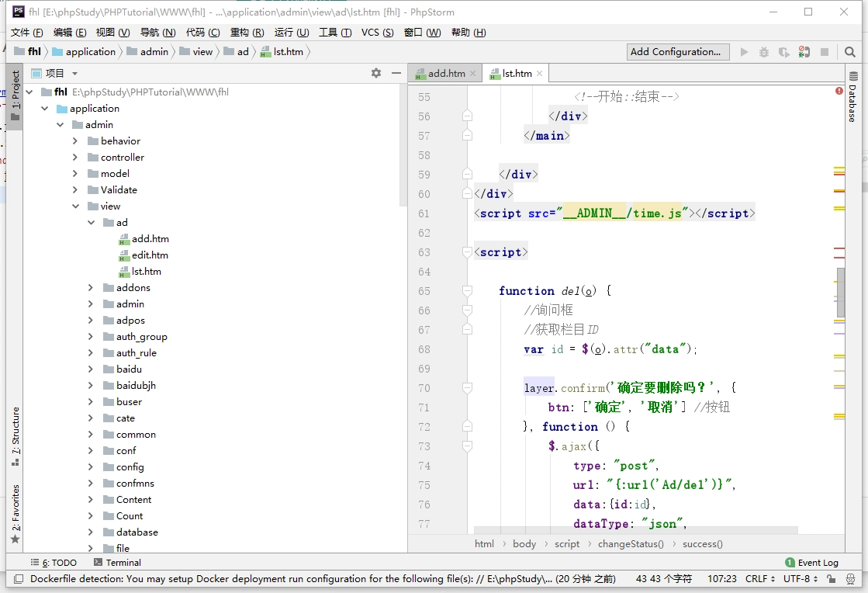Select edit.htm in the project tree
Viewport: 868px width, 593px height.
coord(150,255)
